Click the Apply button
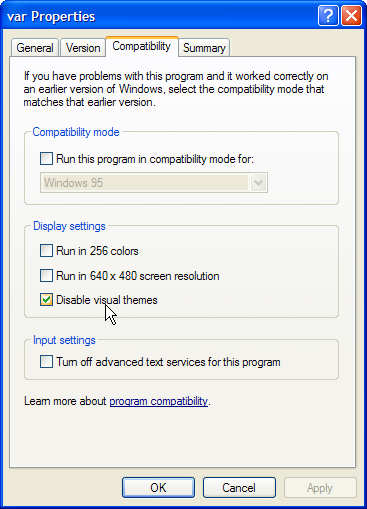 point(320,488)
